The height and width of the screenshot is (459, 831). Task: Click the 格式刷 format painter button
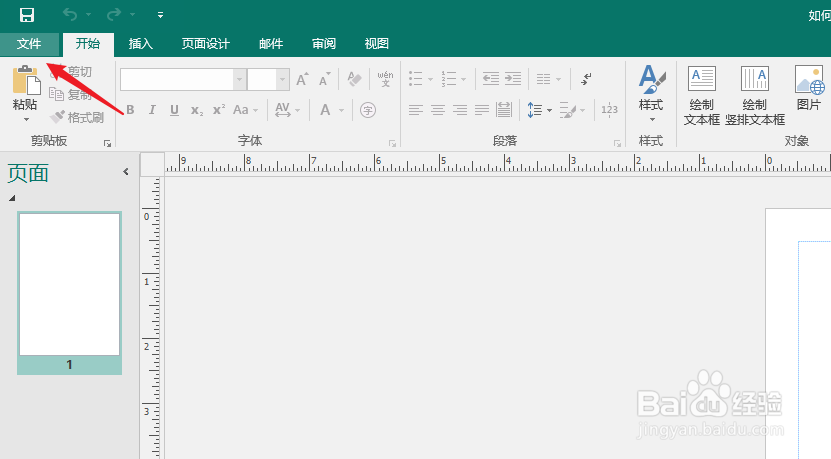pyautogui.click(x=77, y=117)
